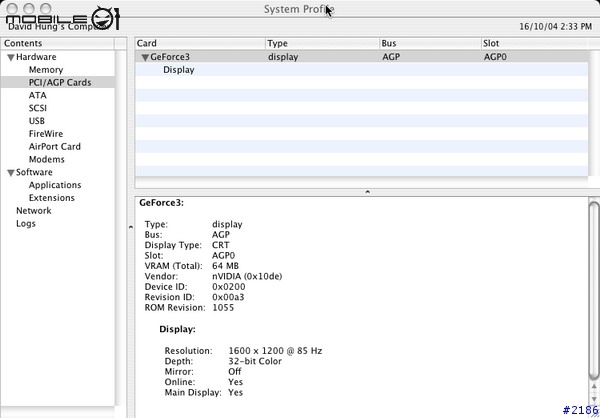
Task: Click the AGP0 slot cell
Action: [x=495, y=57]
